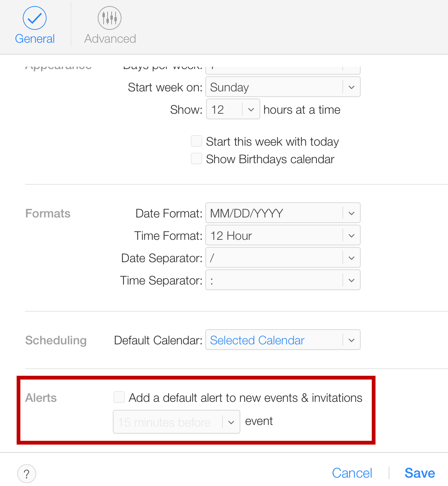Switch to the Advanced tab

pos(110,24)
